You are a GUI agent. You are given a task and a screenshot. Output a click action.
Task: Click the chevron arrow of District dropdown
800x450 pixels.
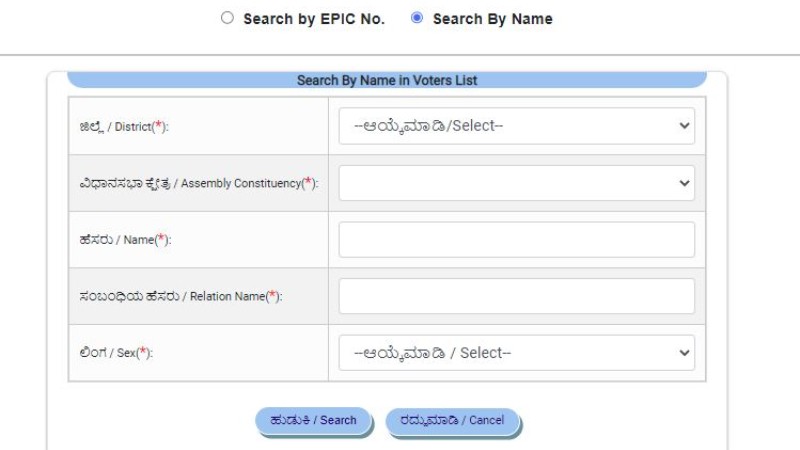684,126
